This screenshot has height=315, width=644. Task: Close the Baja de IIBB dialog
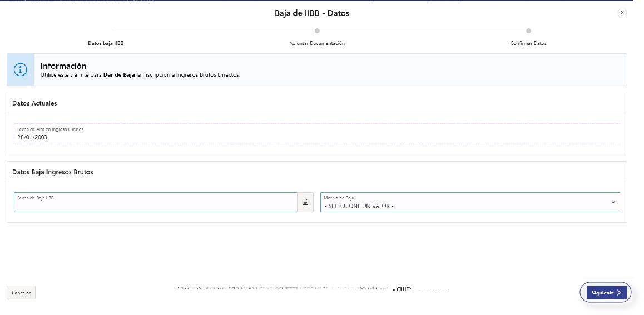coord(622,12)
